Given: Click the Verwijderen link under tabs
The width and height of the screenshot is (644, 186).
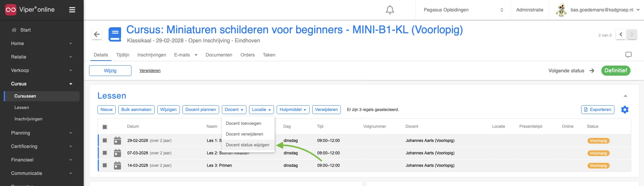Looking at the screenshot, I should tap(150, 71).
